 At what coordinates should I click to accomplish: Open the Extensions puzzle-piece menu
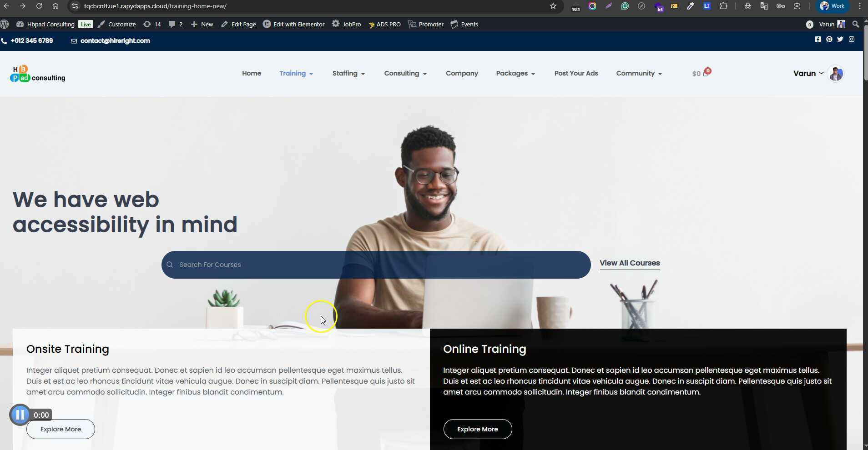coord(723,6)
